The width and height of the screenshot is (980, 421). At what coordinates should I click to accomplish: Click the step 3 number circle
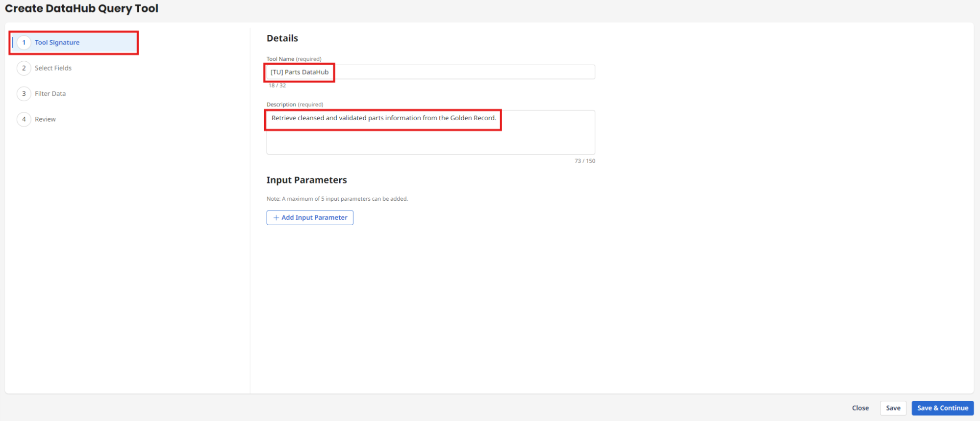[24, 94]
